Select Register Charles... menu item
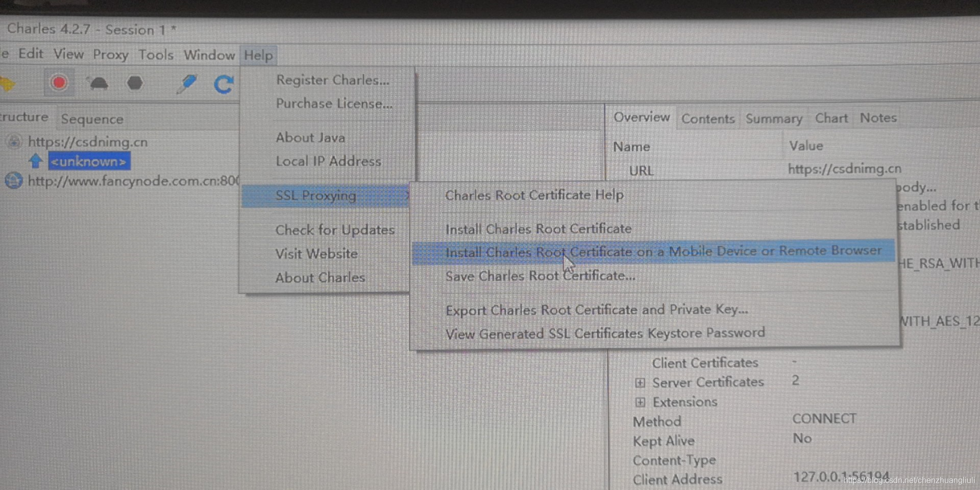The width and height of the screenshot is (980, 490). [332, 80]
